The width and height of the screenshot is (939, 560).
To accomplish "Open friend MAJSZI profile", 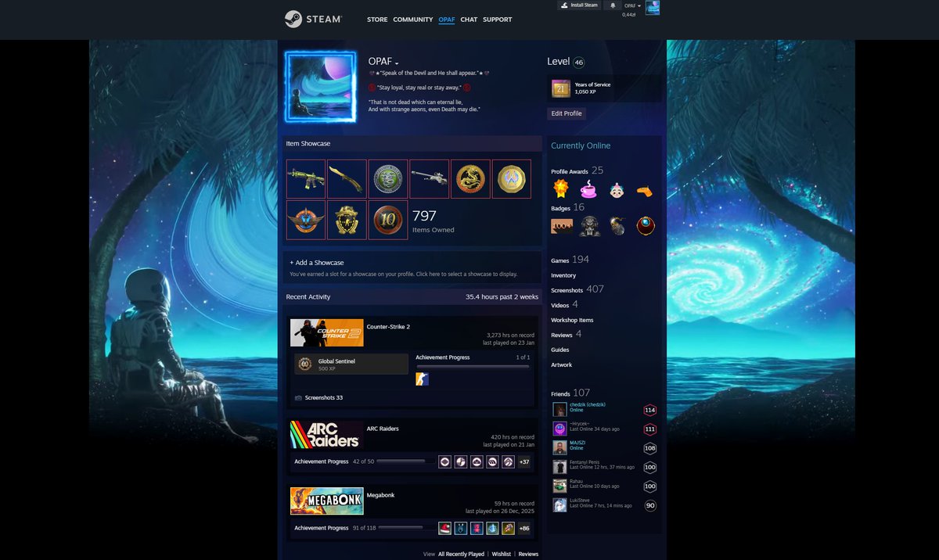I will [x=577, y=443].
